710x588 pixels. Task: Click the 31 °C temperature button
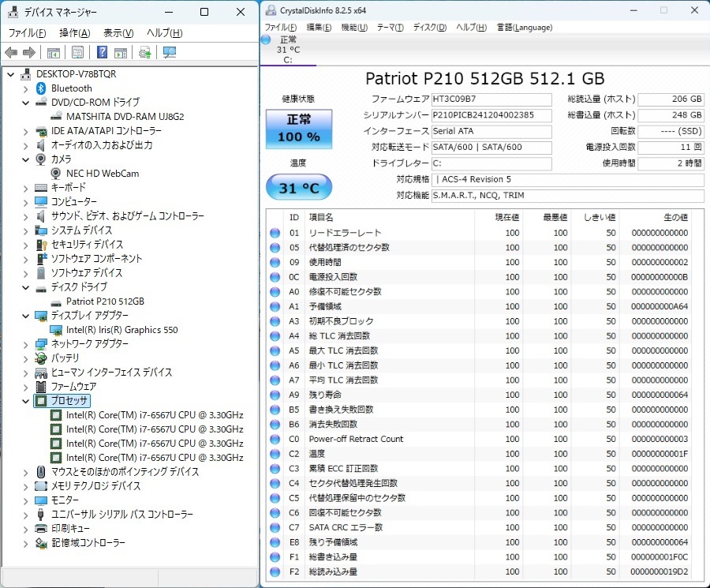click(298, 189)
